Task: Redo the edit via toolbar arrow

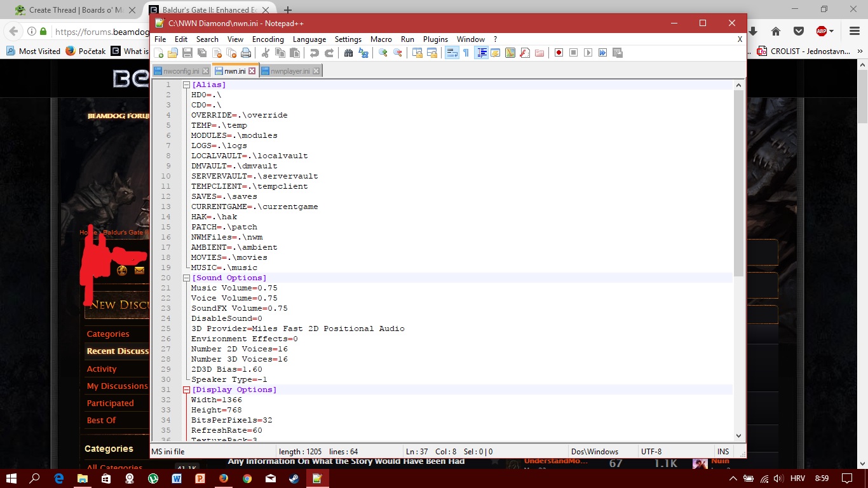Action: click(329, 53)
